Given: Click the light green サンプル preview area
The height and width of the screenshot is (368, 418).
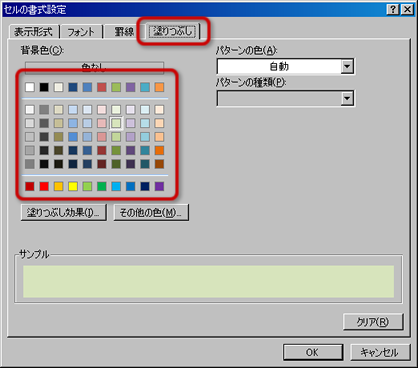Looking at the screenshot, I should click(209, 281).
